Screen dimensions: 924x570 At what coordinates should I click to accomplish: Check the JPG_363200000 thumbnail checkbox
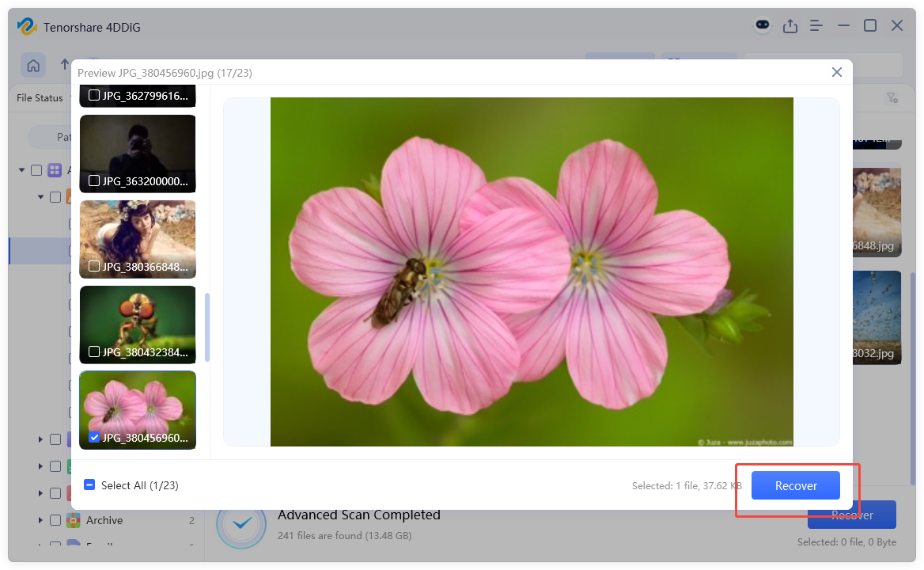(93, 181)
